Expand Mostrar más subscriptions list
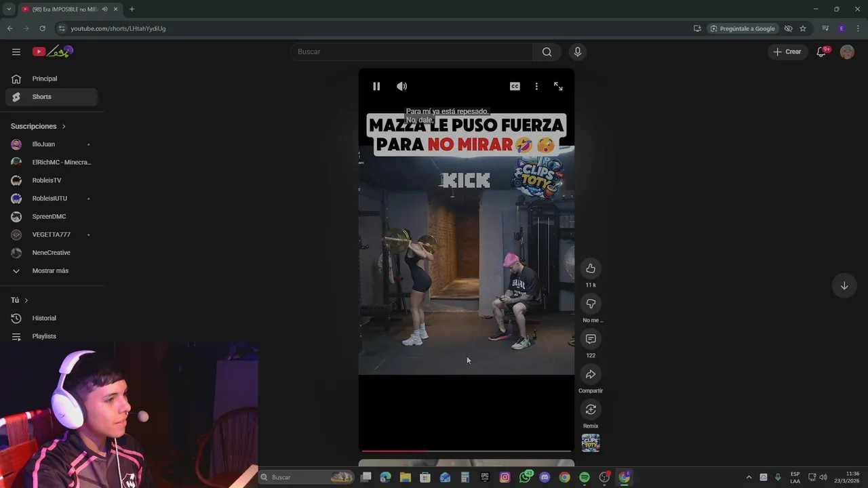 pyautogui.click(x=52, y=270)
